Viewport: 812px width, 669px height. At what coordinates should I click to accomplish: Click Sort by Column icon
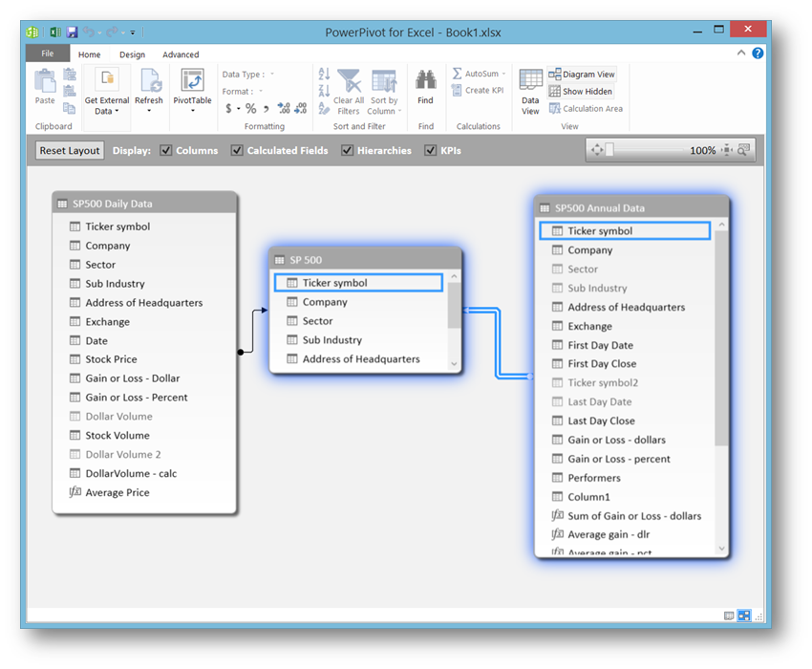tap(384, 81)
